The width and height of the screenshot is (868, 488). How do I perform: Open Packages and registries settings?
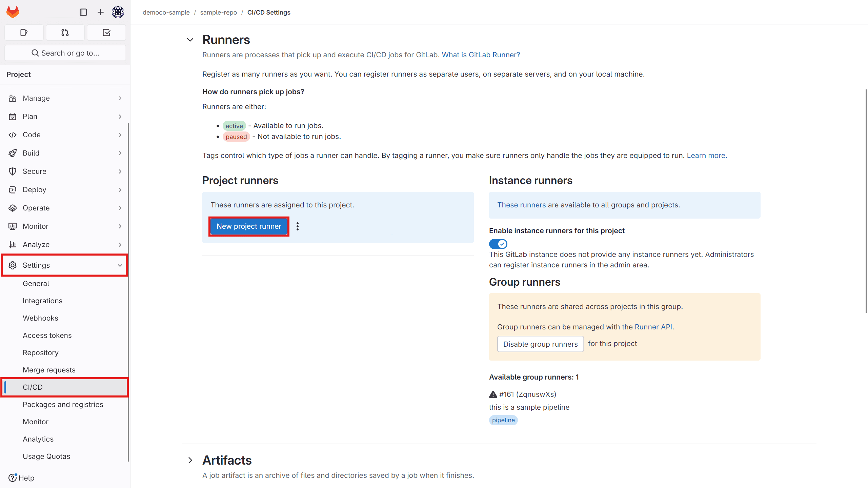tap(65, 405)
